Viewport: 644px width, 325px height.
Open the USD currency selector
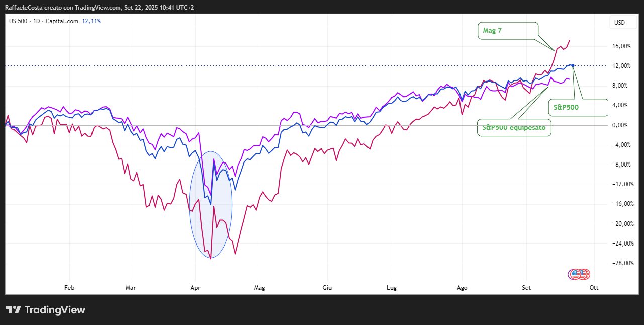[x=619, y=22]
